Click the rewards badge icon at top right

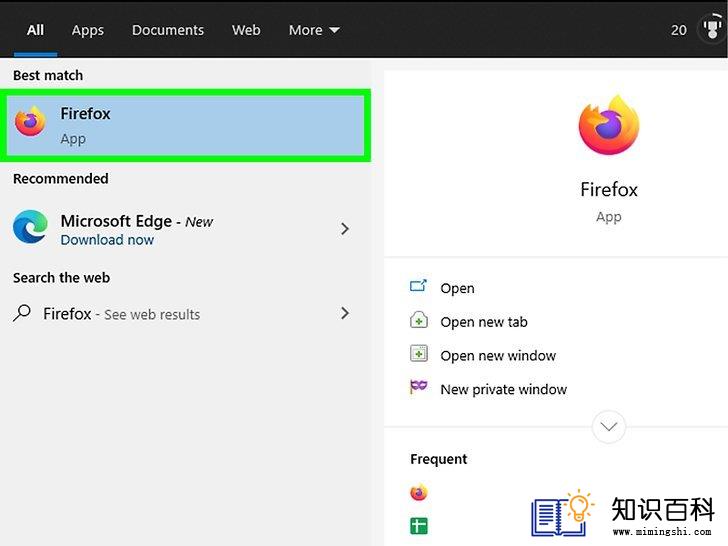(x=712, y=29)
